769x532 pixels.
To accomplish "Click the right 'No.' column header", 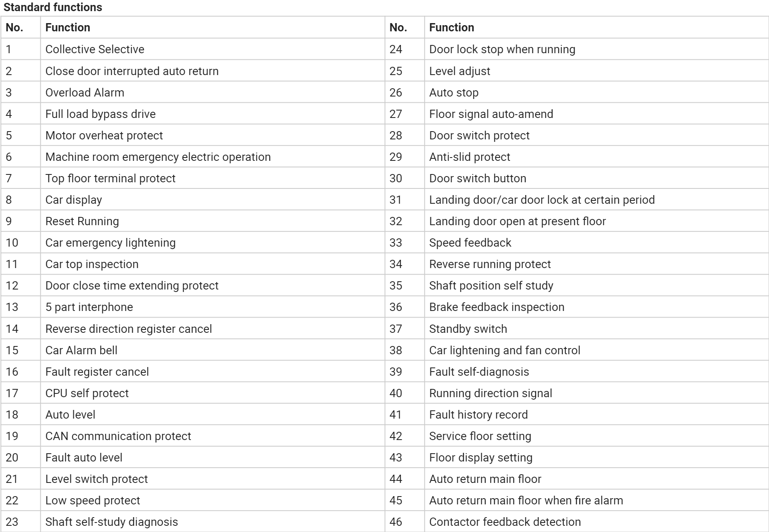I will point(398,28).
